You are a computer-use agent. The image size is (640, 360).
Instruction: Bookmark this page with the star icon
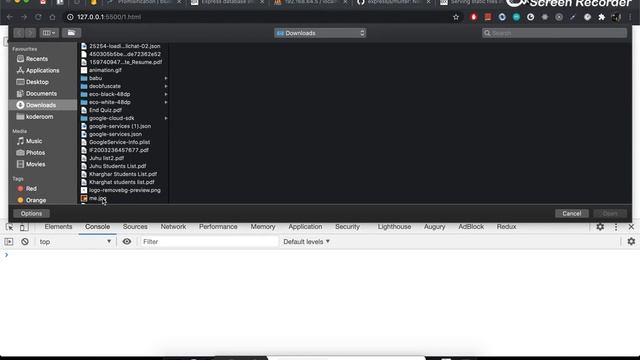[456, 17]
